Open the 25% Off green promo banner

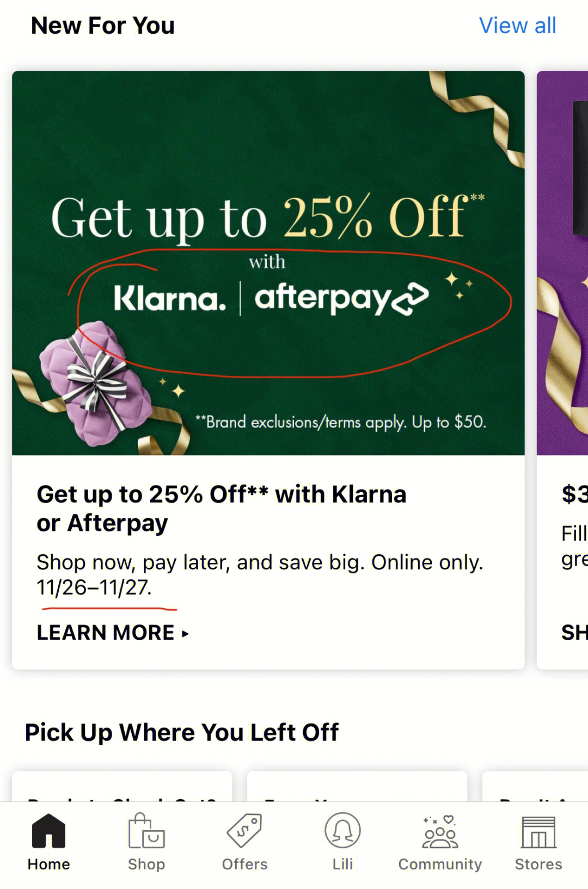(x=268, y=263)
